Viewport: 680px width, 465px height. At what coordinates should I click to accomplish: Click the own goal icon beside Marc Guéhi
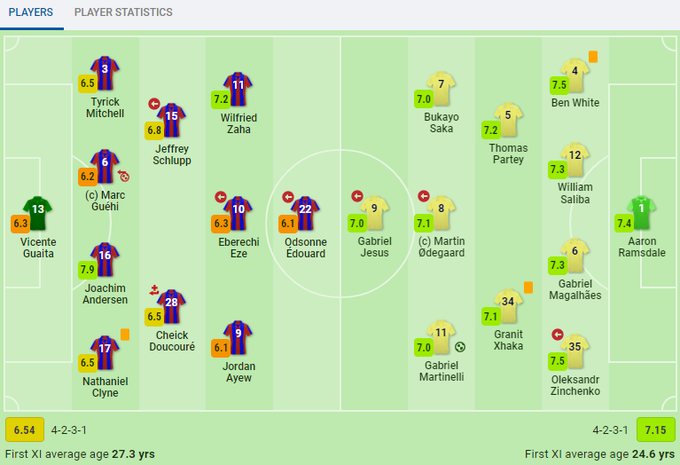(x=124, y=176)
